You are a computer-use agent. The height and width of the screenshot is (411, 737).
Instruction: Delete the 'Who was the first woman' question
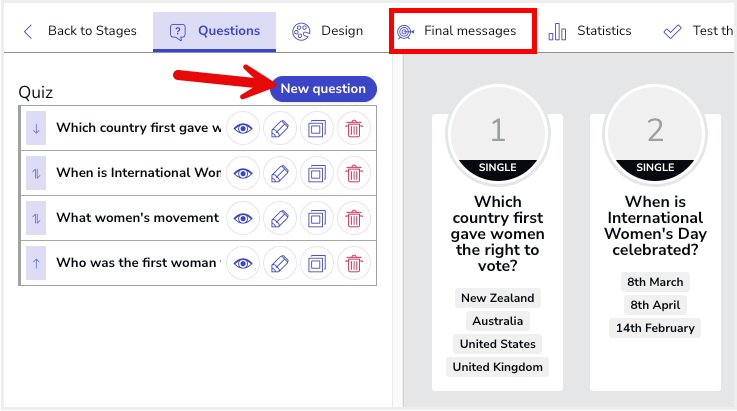pyautogui.click(x=353, y=264)
